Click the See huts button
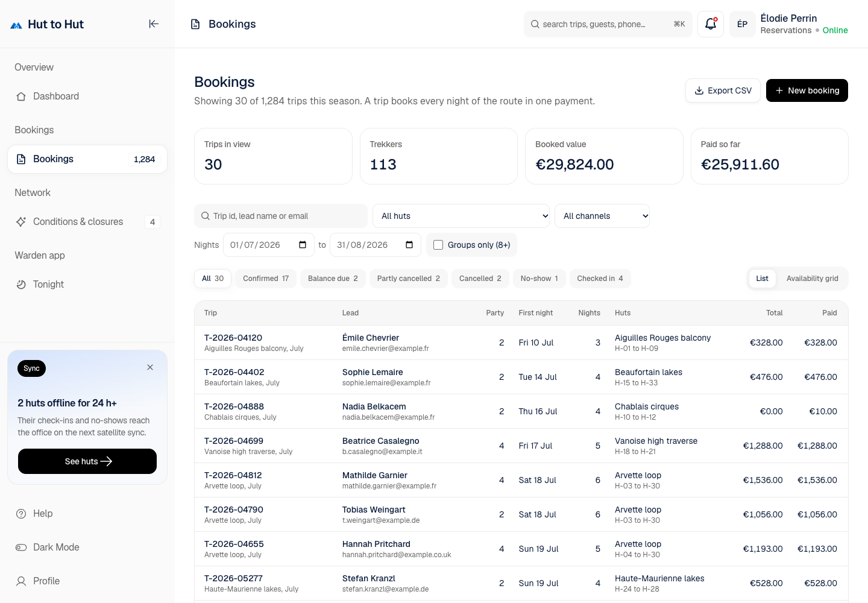The width and height of the screenshot is (868, 603). point(87,461)
